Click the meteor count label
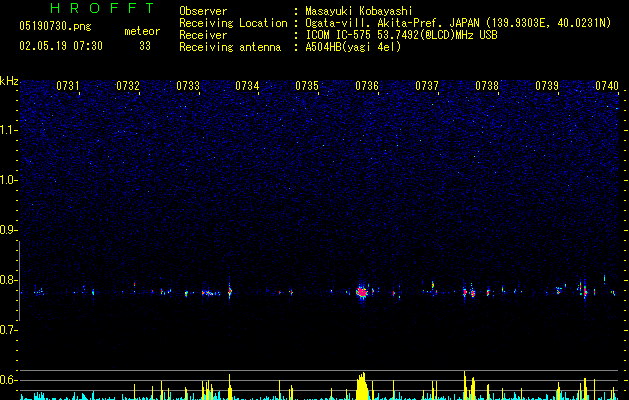This screenshot has height=400, width=629. [x=142, y=31]
